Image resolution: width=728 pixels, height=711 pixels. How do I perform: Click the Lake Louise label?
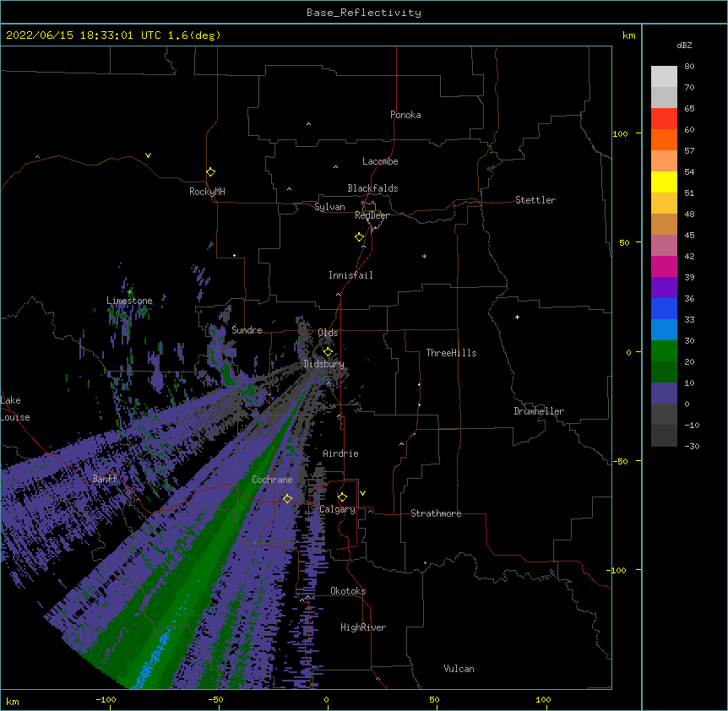pyautogui.click(x=15, y=409)
